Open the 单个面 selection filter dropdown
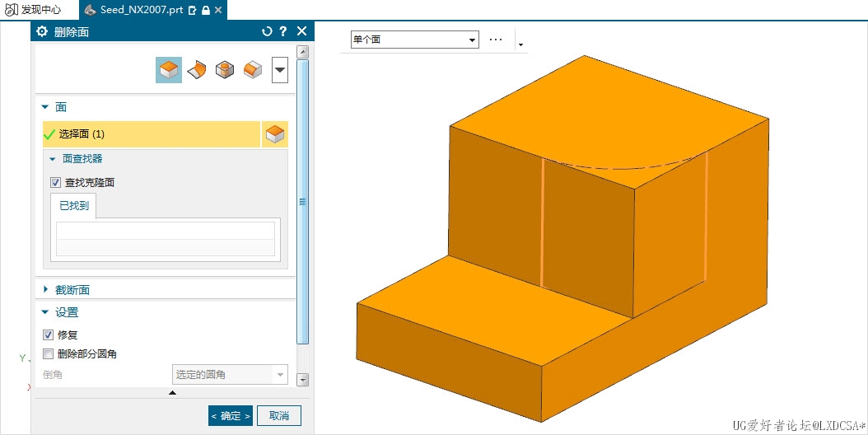Screen dimensions: 868x435 pos(414,40)
